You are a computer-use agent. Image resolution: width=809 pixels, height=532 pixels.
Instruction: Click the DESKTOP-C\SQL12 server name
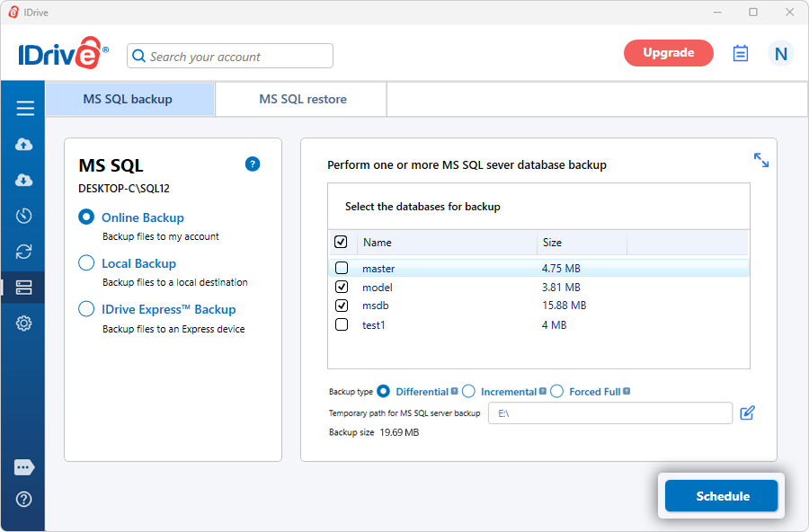(124, 189)
